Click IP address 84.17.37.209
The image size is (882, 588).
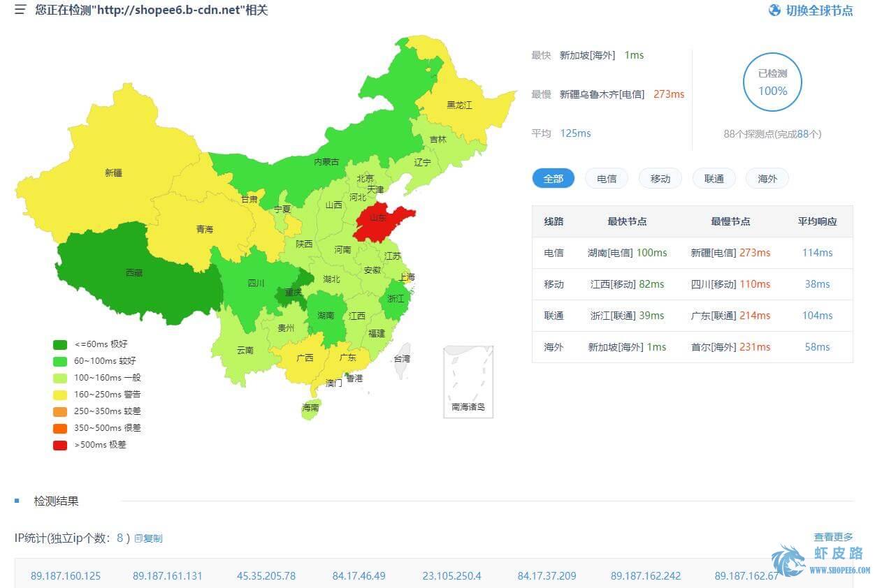547,576
